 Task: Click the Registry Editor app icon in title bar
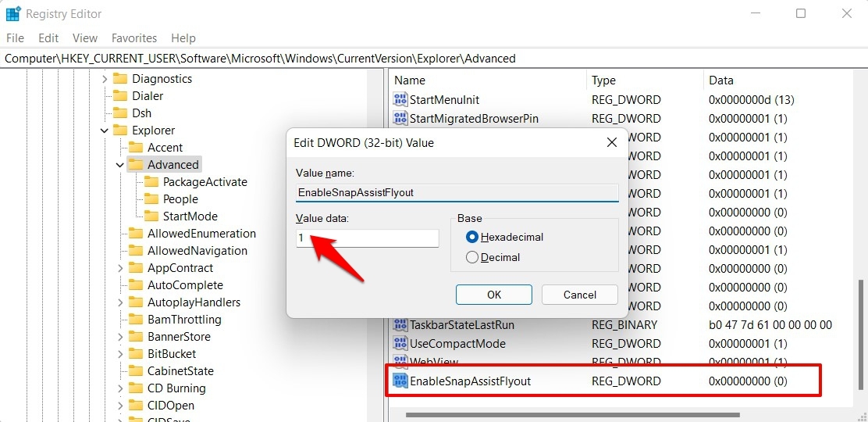pos(13,13)
